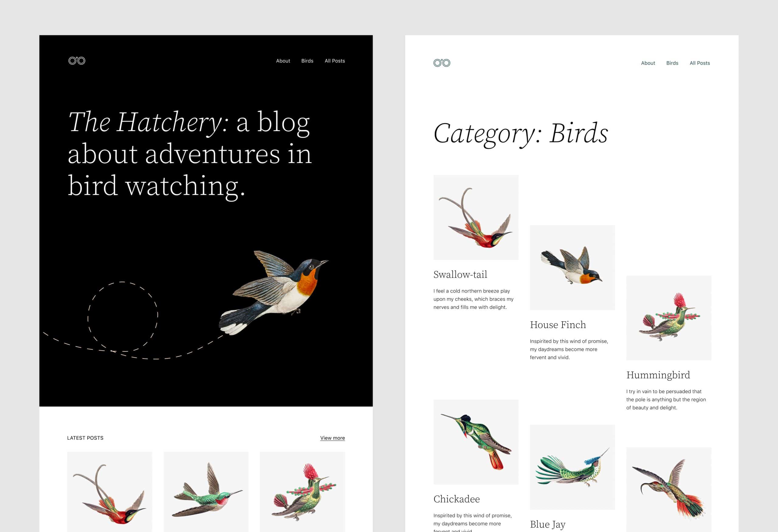
Task: Click the View more link
Action: (333, 437)
